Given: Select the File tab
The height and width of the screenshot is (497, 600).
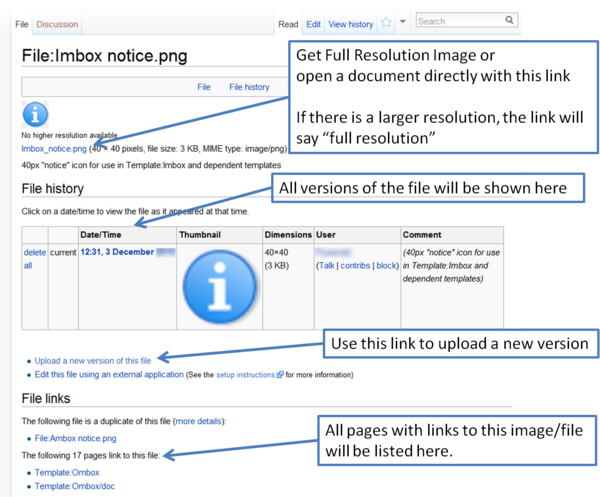Looking at the screenshot, I should pos(22,24).
